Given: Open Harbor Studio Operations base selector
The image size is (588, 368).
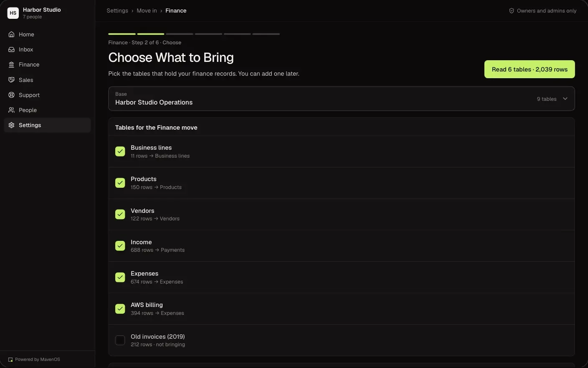Looking at the screenshot, I should tap(341, 99).
